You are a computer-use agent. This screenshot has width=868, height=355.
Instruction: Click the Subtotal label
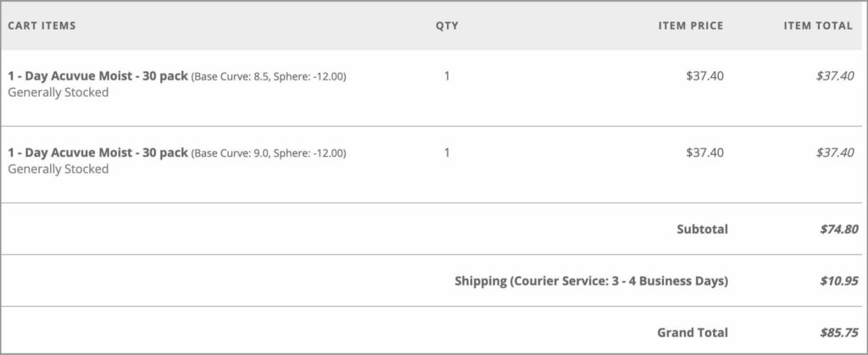(x=703, y=229)
